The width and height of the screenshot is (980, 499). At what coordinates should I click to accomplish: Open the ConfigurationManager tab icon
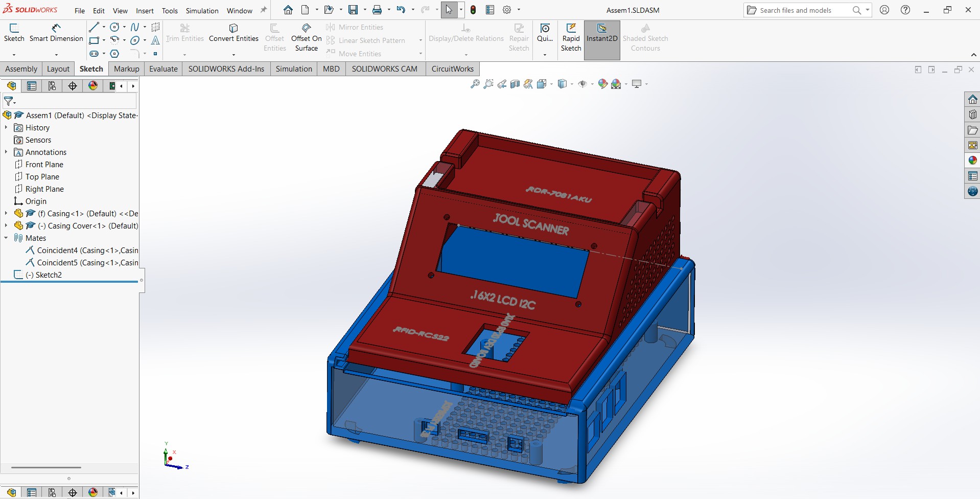coord(52,86)
